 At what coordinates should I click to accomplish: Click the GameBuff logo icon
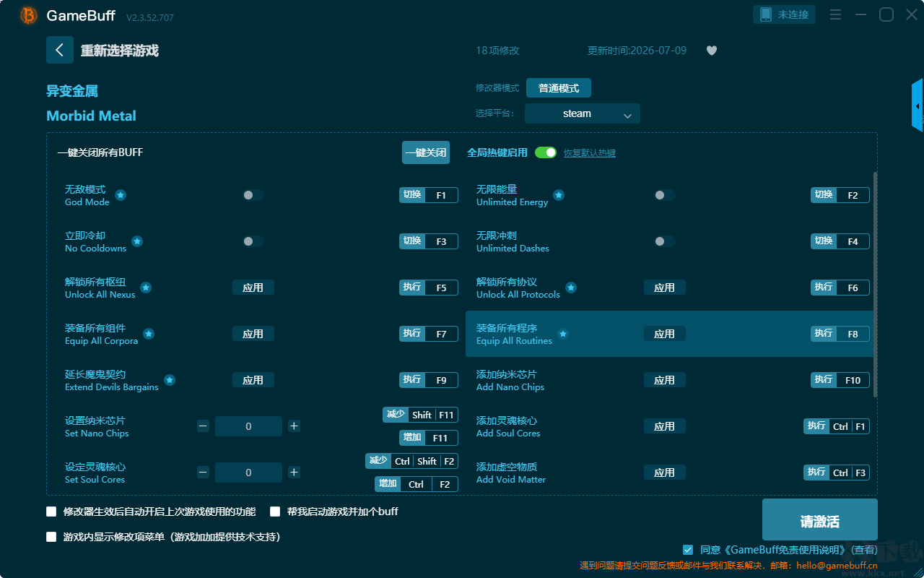tap(29, 15)
